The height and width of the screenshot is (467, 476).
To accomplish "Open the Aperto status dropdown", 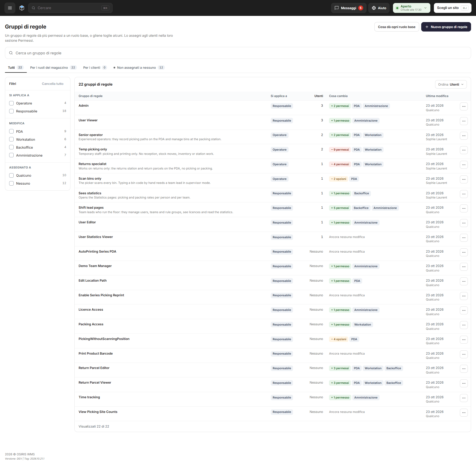I will tap(412, 8).
